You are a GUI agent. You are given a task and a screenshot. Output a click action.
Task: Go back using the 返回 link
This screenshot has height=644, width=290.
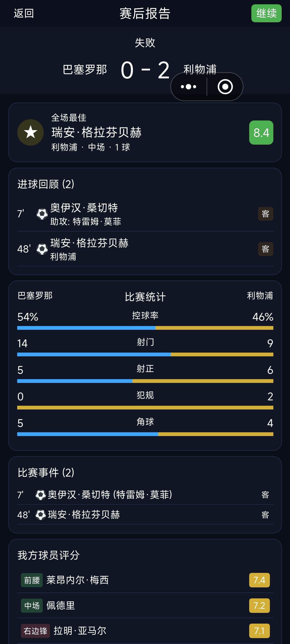coord(24,13)
